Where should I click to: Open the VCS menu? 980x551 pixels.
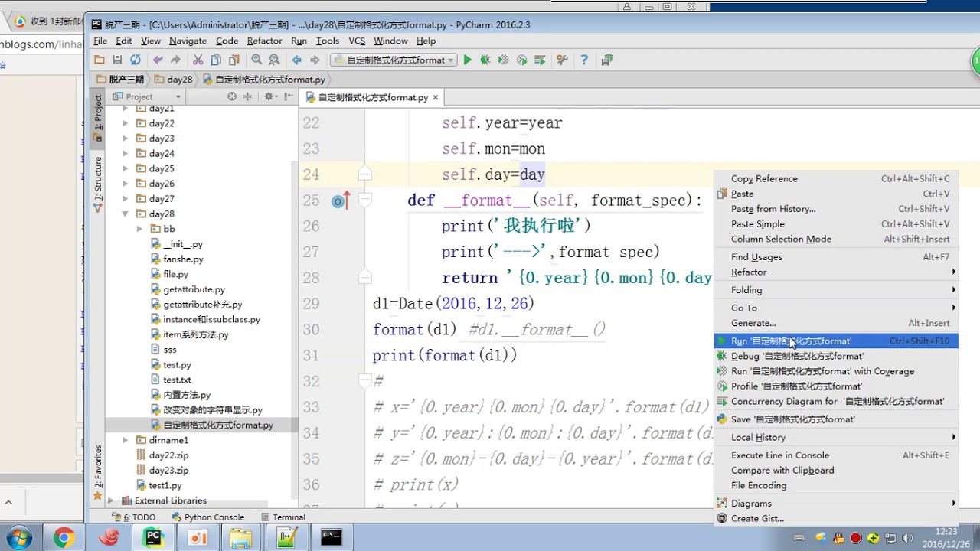(x=357, y=41)
